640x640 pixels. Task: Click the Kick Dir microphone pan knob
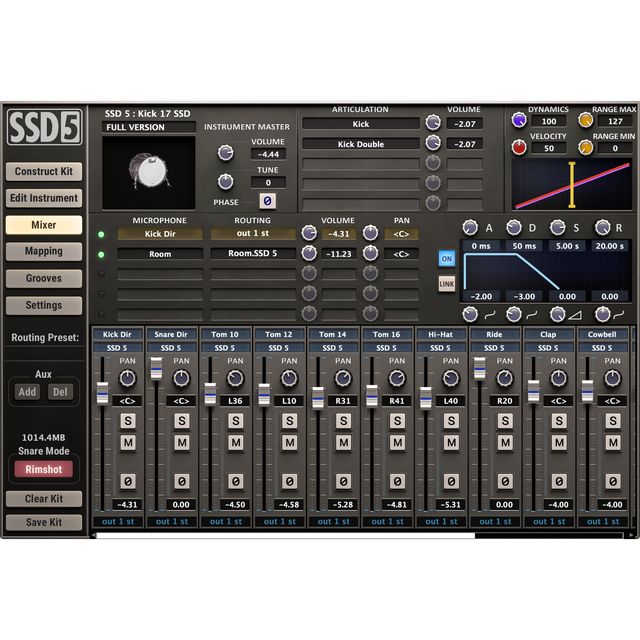pos(370,233)
